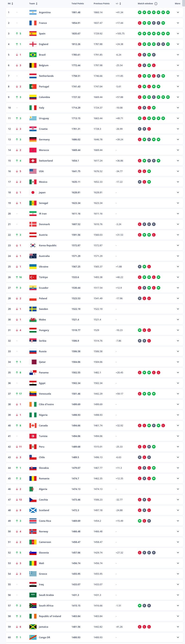The height and width of the screenshot is (644, 185).
Task: Click the South Africa flag icon
Action: (33, 606)
